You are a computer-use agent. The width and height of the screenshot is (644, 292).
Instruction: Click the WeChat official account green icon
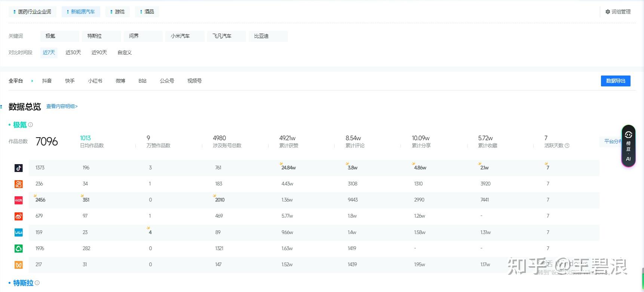click(x=19, y=248)
